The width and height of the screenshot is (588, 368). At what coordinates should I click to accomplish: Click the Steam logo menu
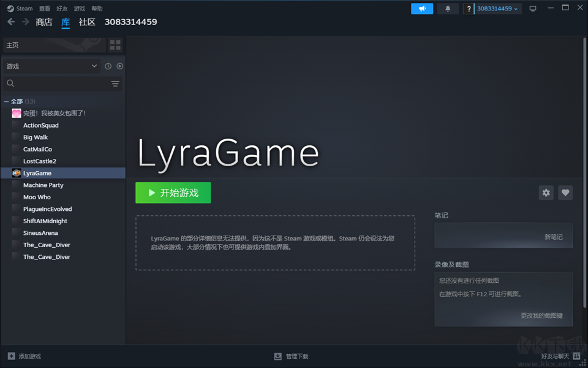pos(20,8)
